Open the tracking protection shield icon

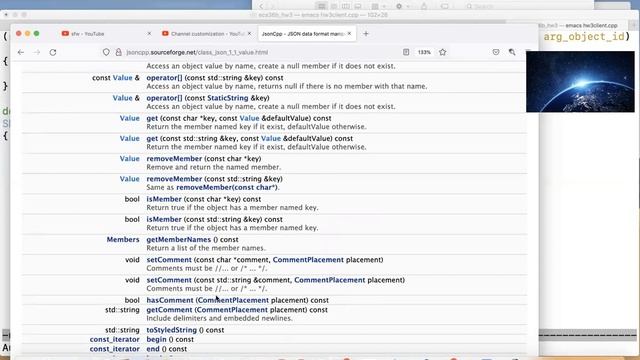tap(106, 52)
